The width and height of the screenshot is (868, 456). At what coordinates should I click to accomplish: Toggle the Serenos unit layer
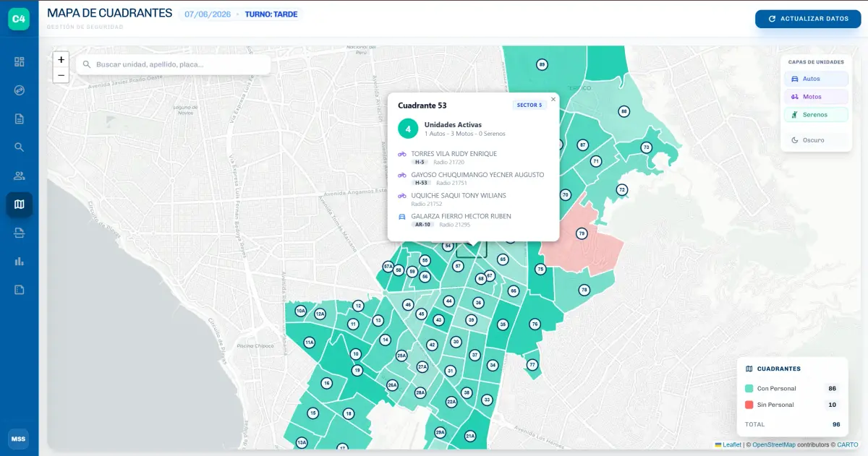pos(817,114)
